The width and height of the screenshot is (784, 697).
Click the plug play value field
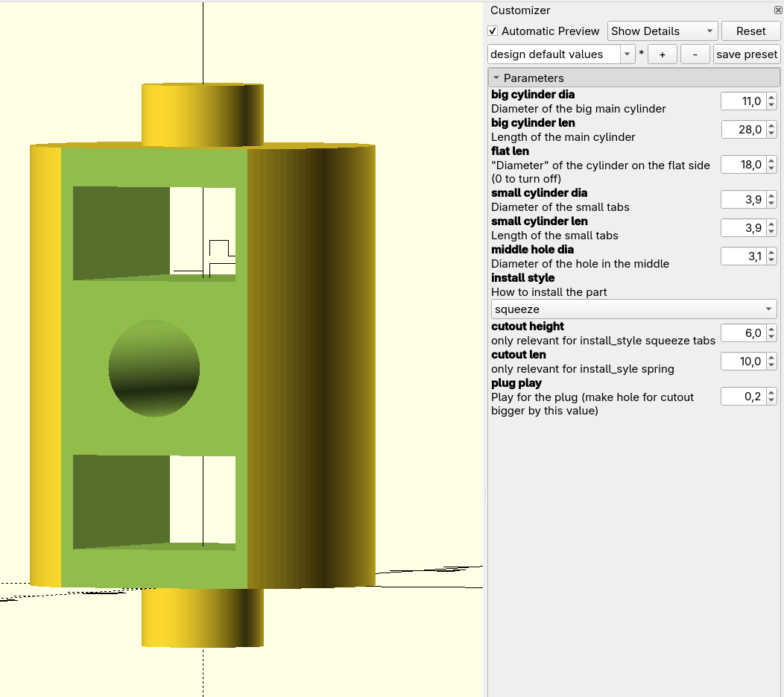[x=743, y=397]
